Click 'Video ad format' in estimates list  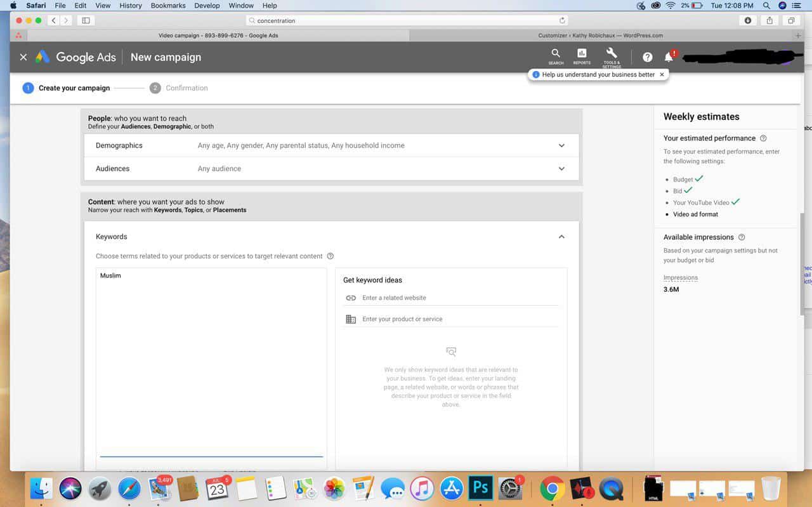tap(695, 214)
